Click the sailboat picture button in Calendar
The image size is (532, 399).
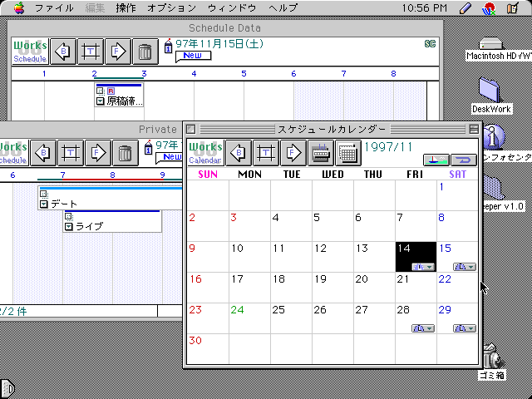[x=436, y=160]
